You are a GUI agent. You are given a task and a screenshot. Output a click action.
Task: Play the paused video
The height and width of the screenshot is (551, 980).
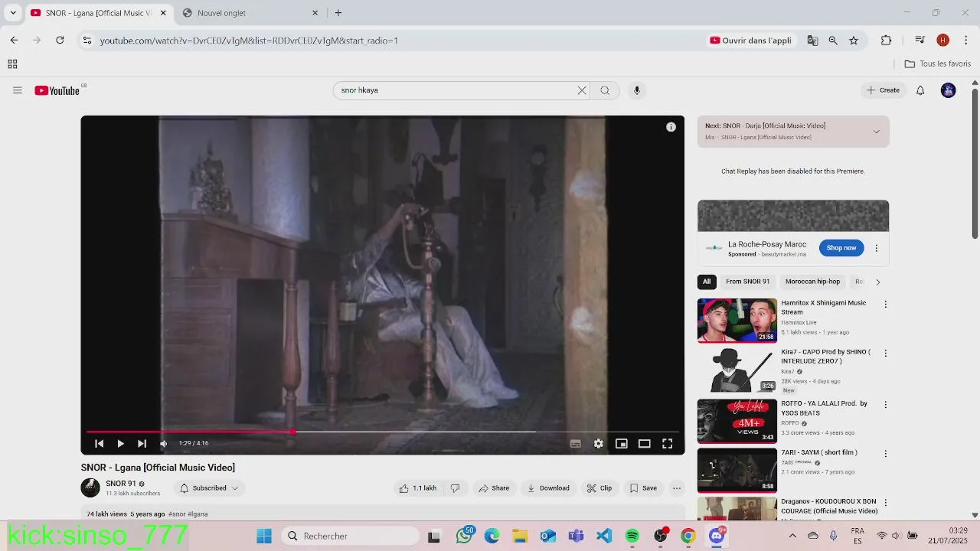[x=120, y=443]
